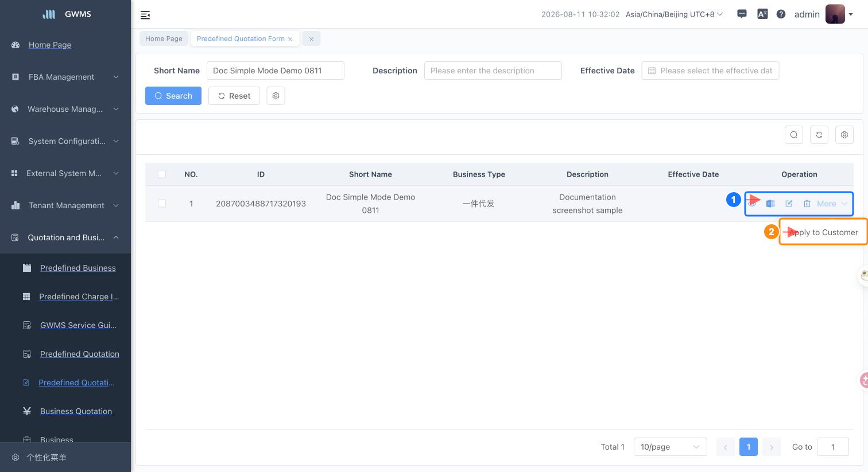Open Predefined Quotation sidebar link

tap(80, 354)
